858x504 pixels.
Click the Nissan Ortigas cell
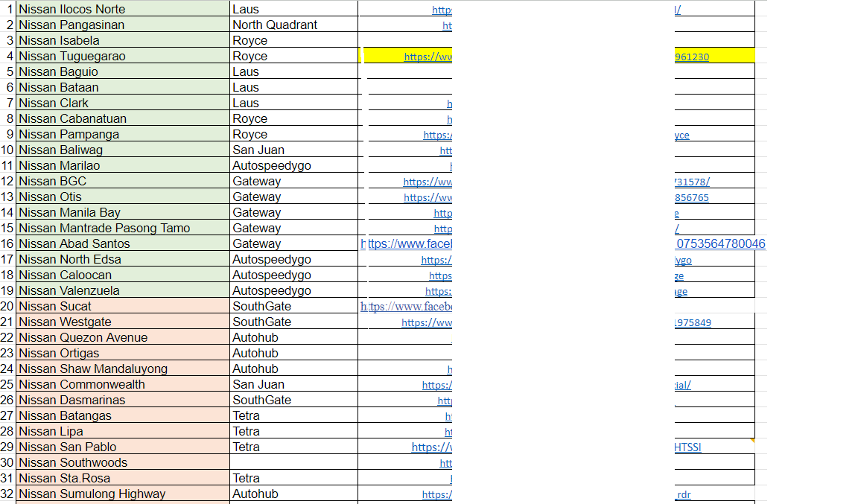tap(123, 353)
